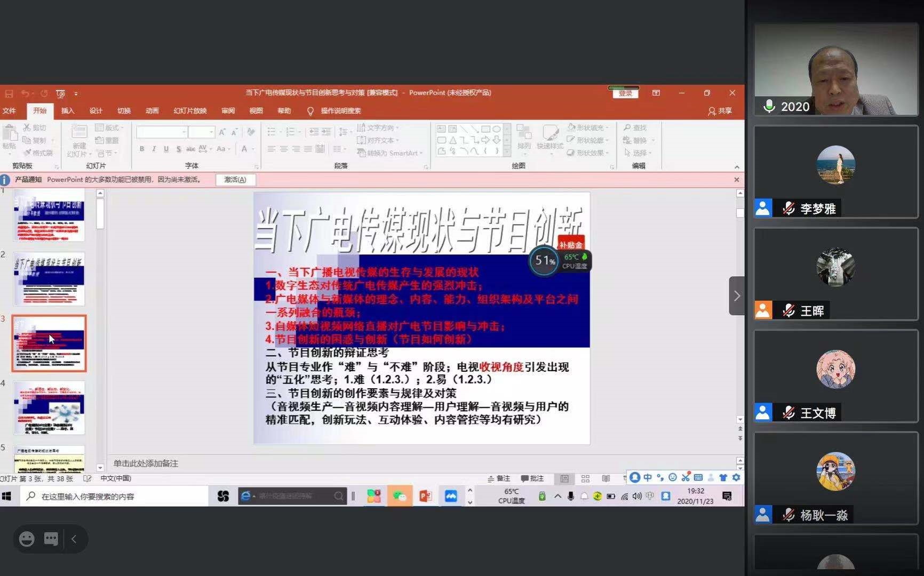924x576 pixels.
Task: Open the emoji reactions icon in meeting
Action: coord(27,539)
